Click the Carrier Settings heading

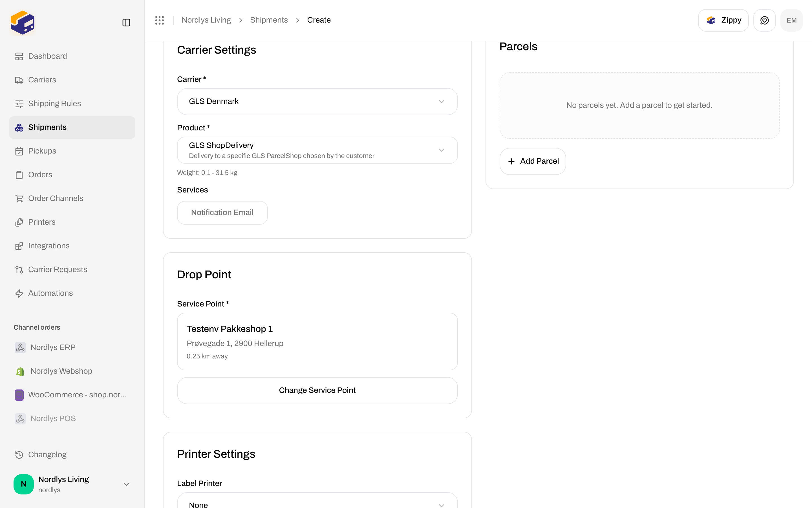pos(217,50)
